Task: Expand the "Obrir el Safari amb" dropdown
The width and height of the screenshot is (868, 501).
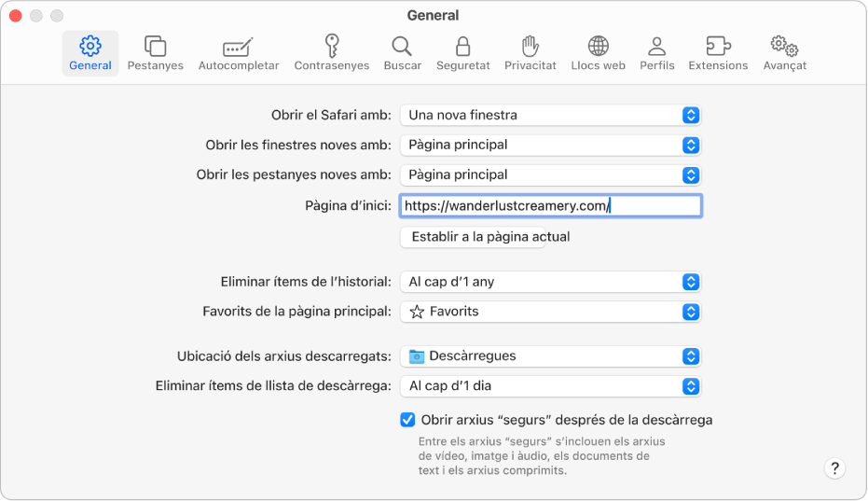Action: click(550, 115)
